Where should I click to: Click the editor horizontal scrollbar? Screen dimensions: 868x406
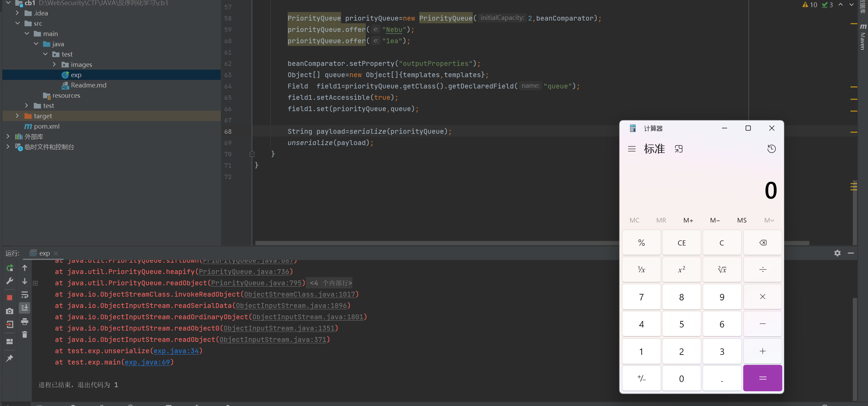[435, 243]
